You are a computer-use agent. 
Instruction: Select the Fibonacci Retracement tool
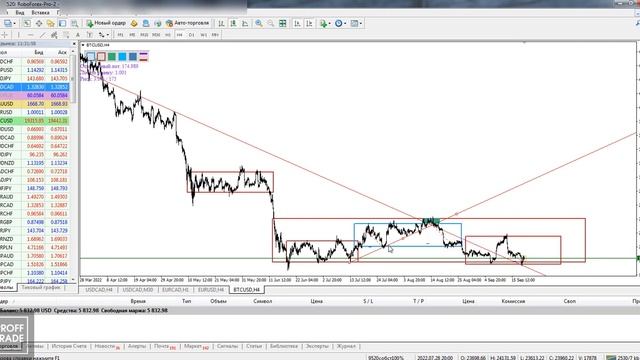[x=66, y=35]
